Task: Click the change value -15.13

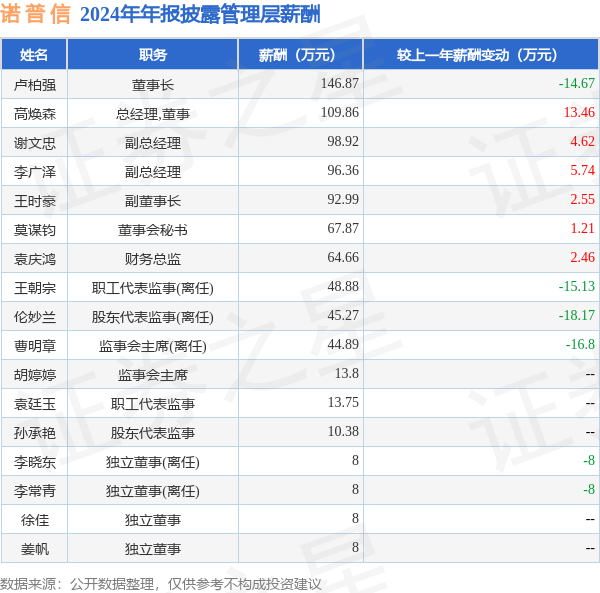Action: 577,287
